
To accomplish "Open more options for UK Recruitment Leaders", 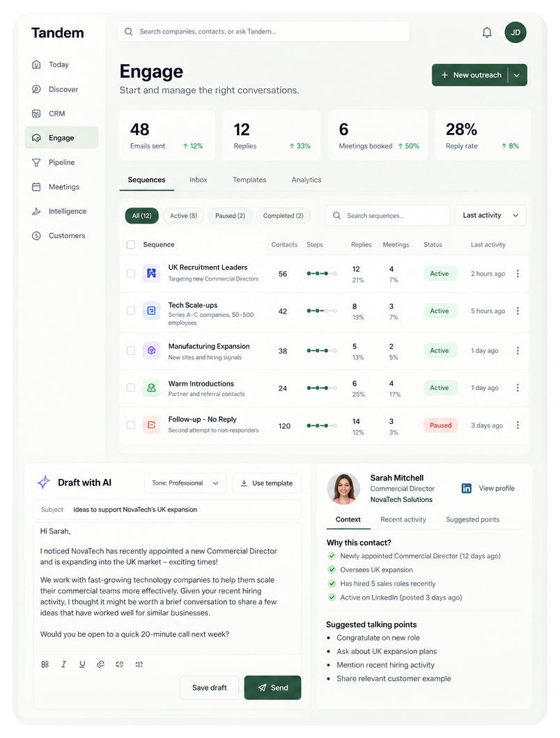I will point(518,274).
